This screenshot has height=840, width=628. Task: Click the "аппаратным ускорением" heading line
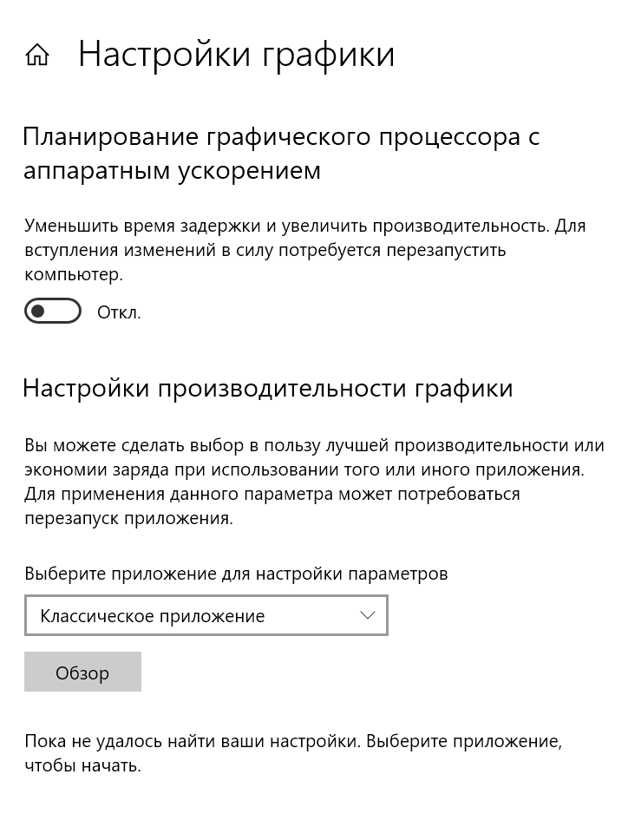pyautogui.click(x=172, y=170)
